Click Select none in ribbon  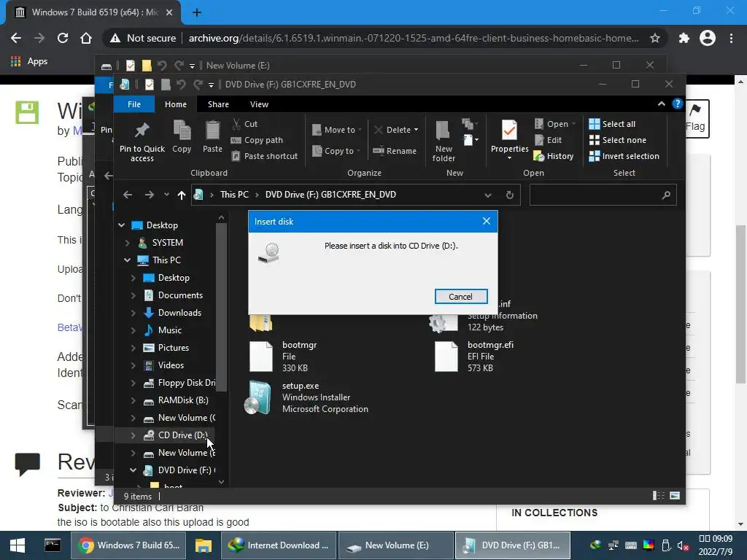[x=618, y=140]
